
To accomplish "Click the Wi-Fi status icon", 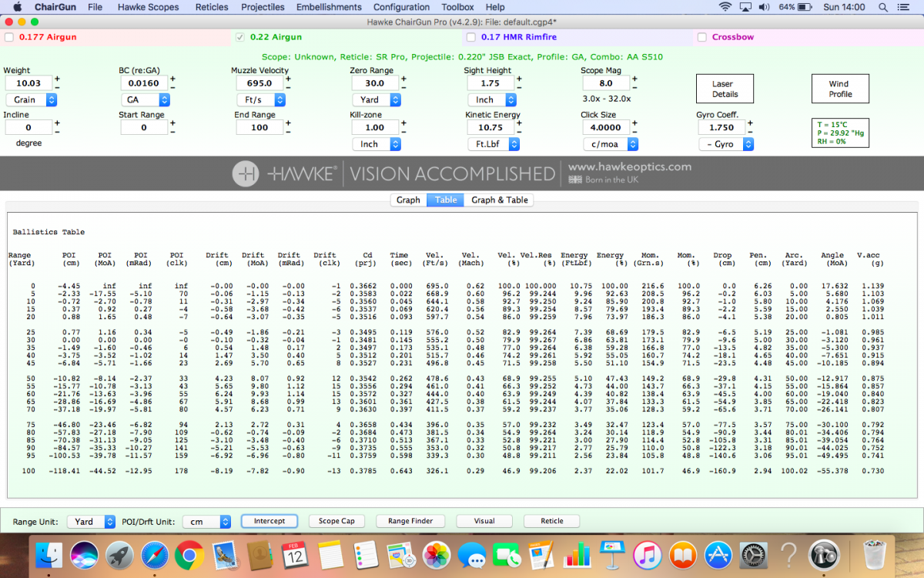I will pyautogui.click(x=725, y=7).
